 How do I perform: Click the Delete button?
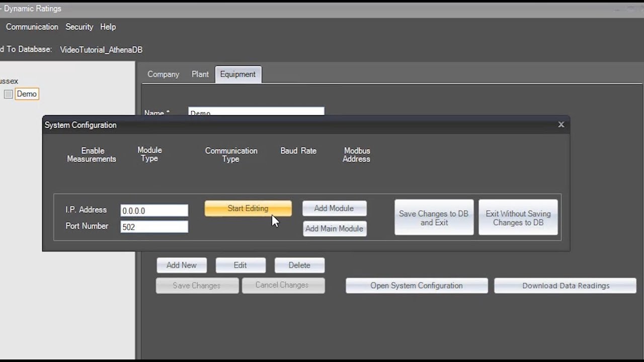(299, 265)
